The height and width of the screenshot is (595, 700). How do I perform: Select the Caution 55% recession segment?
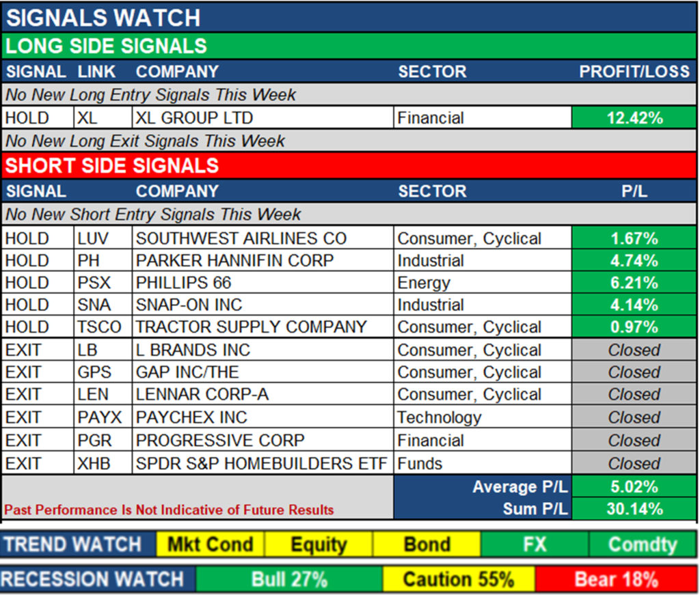(458, 580)
